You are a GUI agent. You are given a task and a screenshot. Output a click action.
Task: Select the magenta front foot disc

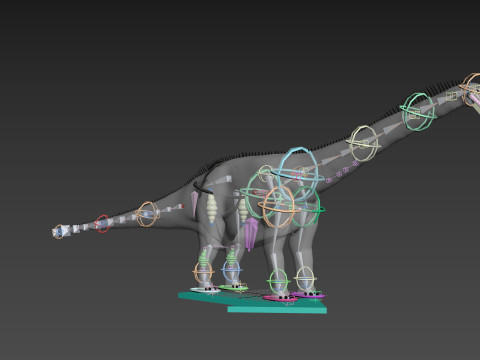point(280,298)
